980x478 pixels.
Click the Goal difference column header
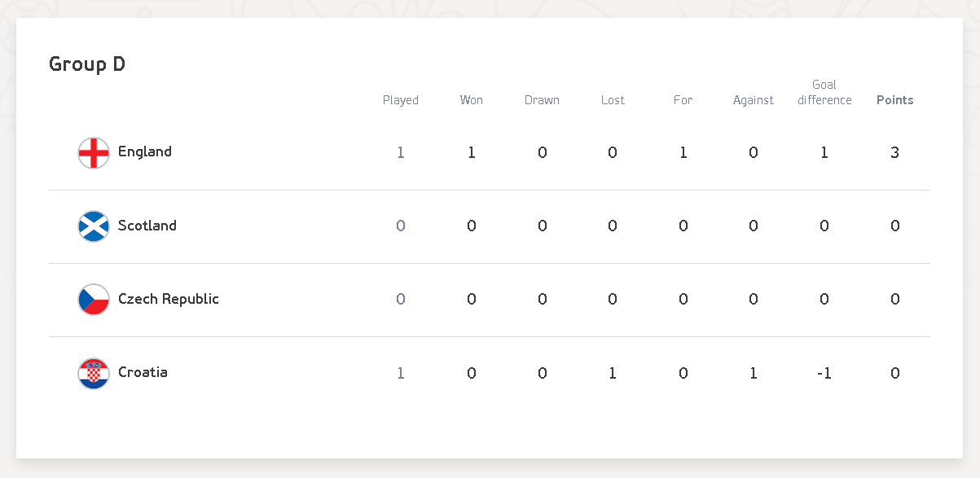pyautogui.click(x=824, y=92)
